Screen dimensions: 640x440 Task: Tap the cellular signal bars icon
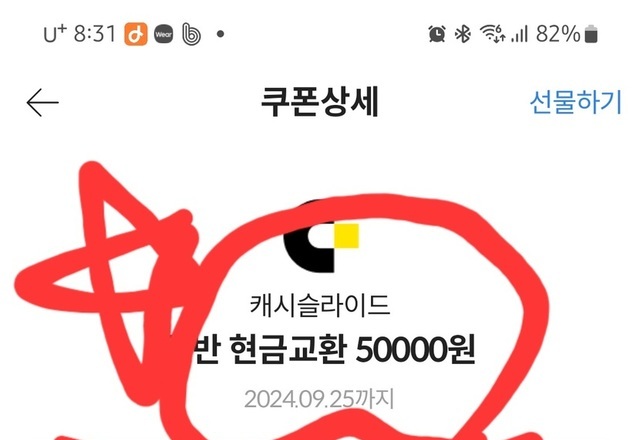pos(520,34)
